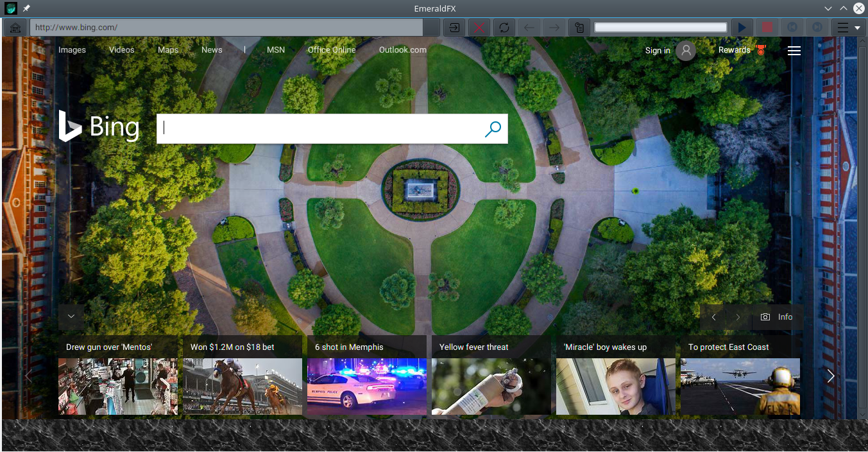868x452 pixels.
Task: Open Bing Images
Action: click(72, 50)
